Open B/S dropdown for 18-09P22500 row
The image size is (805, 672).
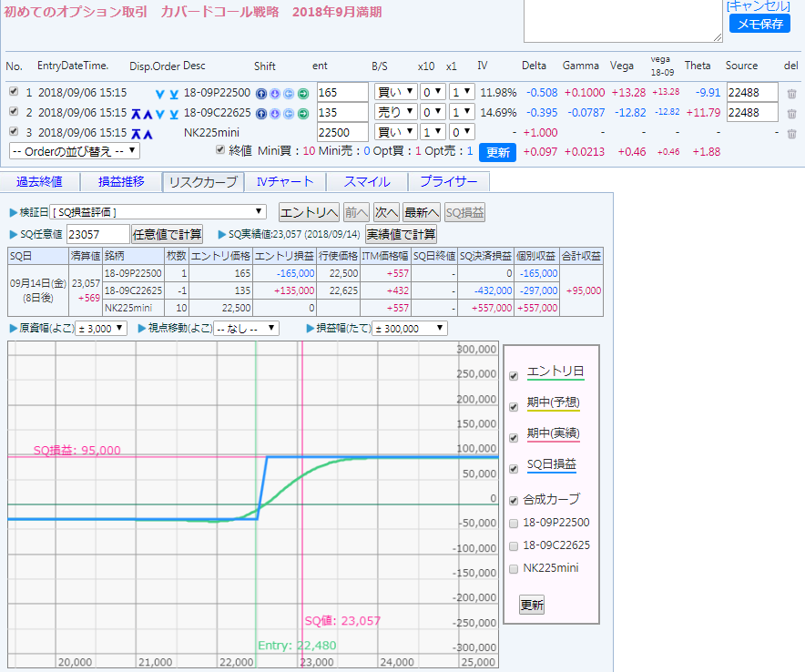[395, 92]
